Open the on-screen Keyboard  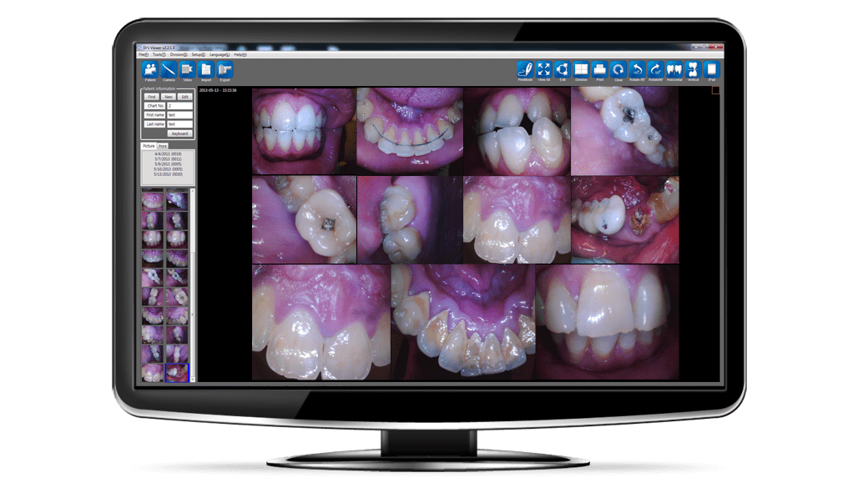tap(179, 133)
